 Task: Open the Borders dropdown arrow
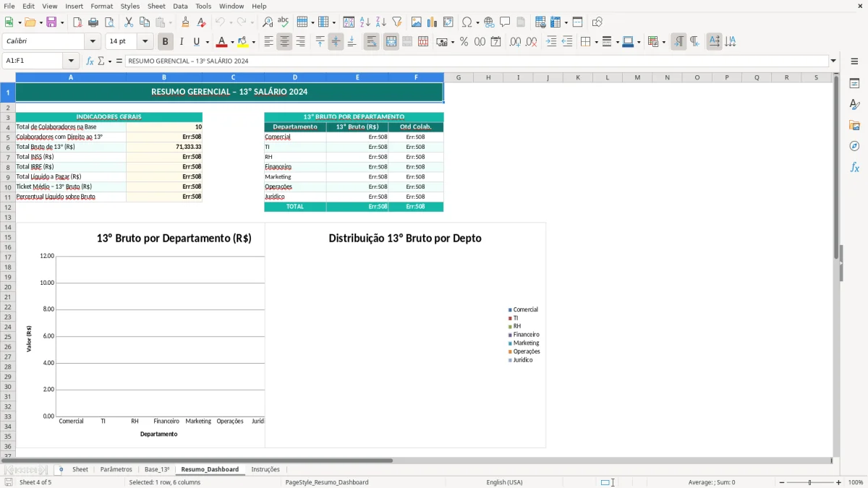point(595,42)
